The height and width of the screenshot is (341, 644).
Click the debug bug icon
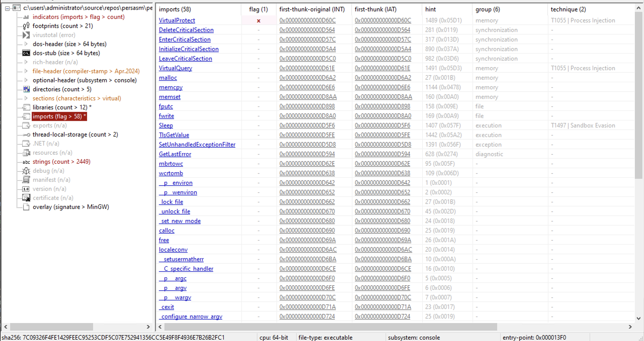pos(26,171)
